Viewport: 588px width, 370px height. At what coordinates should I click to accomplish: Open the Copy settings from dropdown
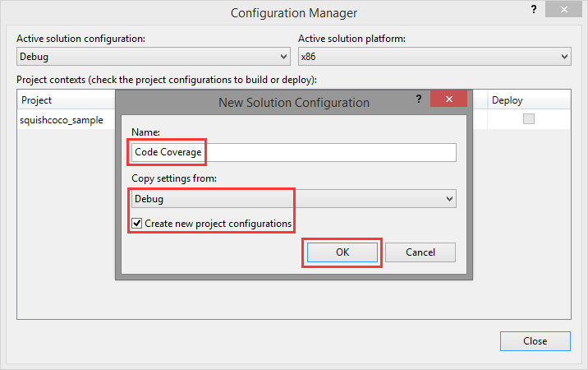tap(293, 199)
